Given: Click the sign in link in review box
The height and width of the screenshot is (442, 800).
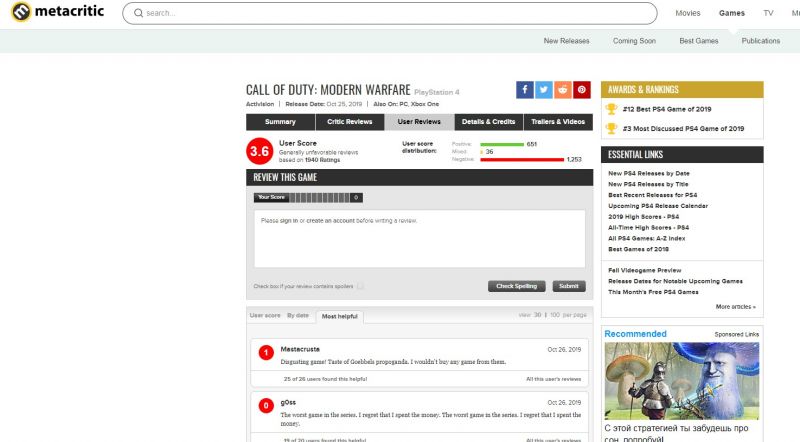Looking at the screenshot, I should click(x=289, y=221).
